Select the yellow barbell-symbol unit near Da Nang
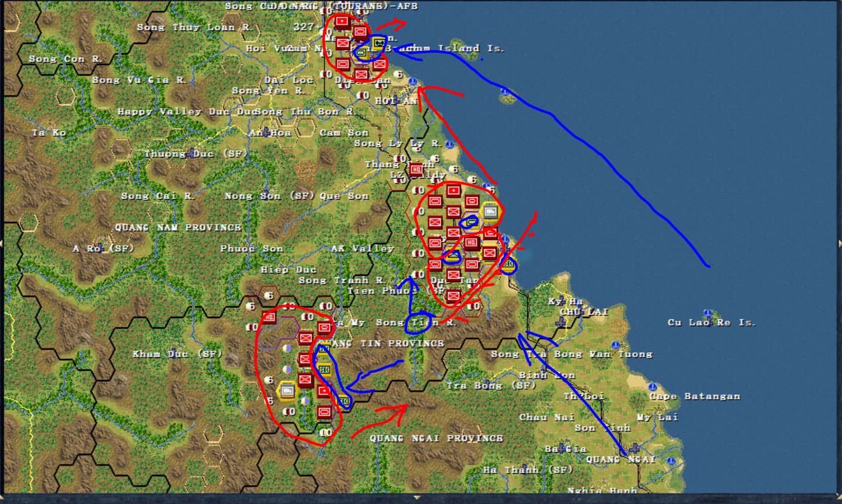 379,43
